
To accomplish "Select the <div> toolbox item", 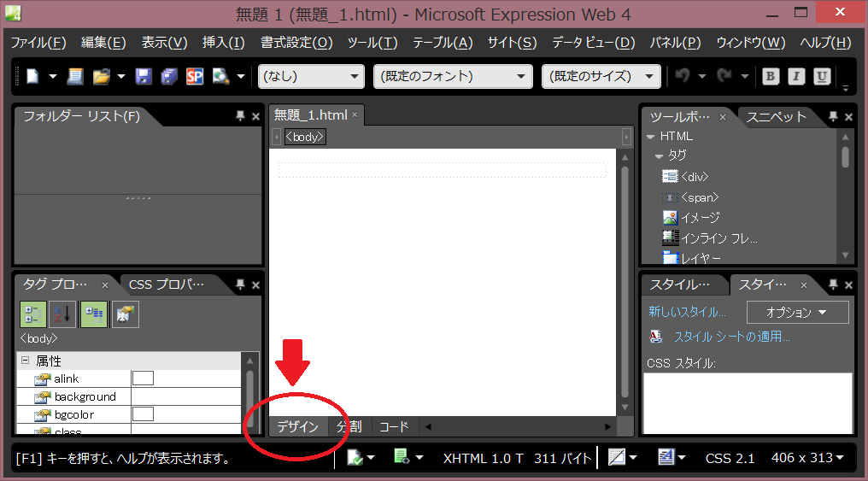I will point(685,177).
